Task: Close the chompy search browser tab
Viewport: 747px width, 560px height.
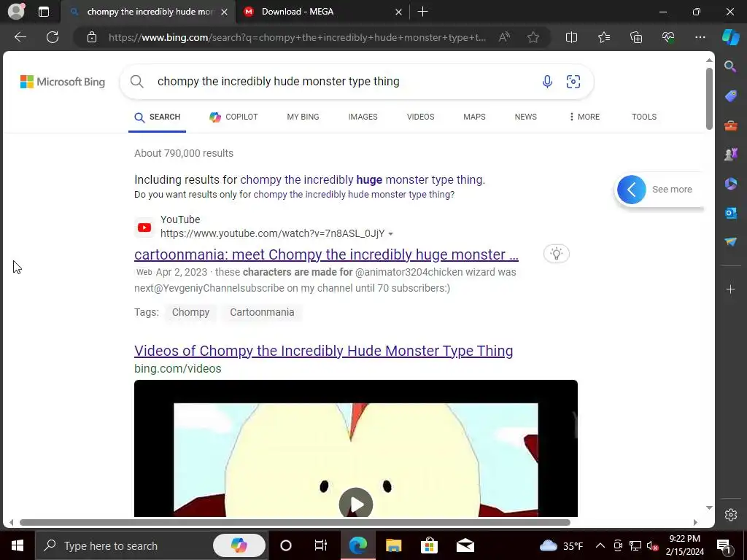Action: [224, 12]
